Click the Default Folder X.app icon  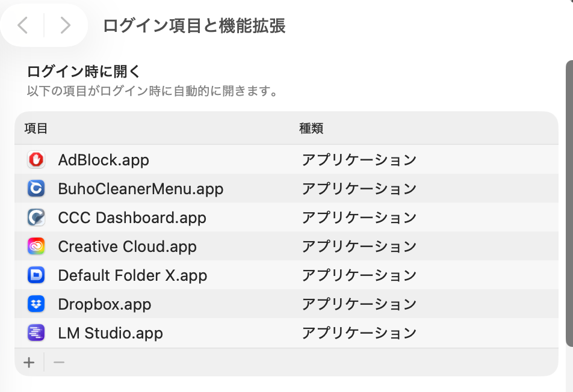[37, 275]
